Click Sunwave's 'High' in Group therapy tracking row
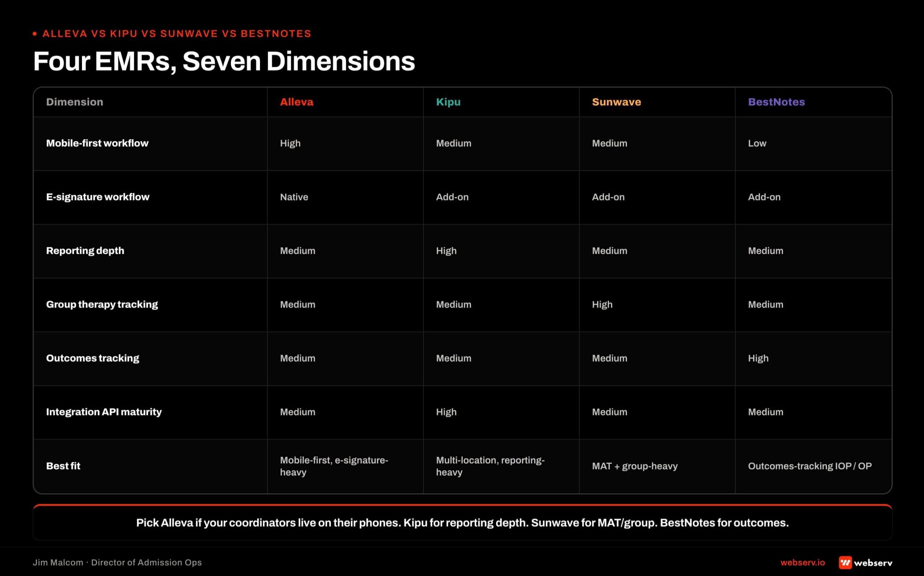 [602, 305]
